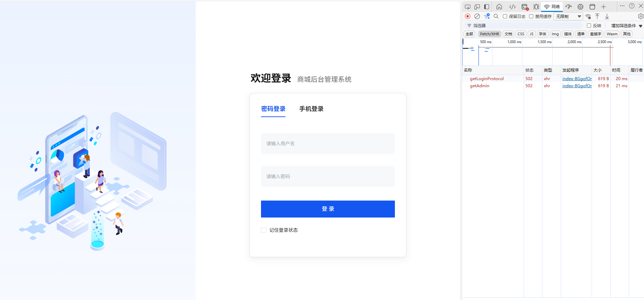Open the Performance gauge panel
This screenshot has width=644, height=300.
pyautogui.click(x=569, y=7)
